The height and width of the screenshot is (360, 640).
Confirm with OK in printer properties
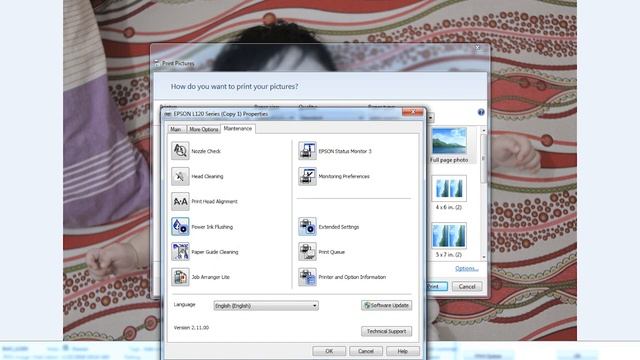329,351
